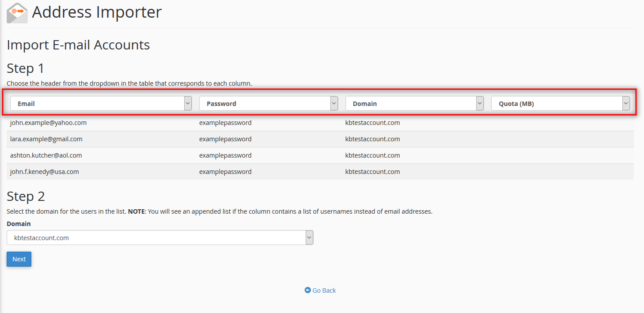
Task: Click the chevron on the Step 2 Domain dropdown
Action: [x=309, y=237]
